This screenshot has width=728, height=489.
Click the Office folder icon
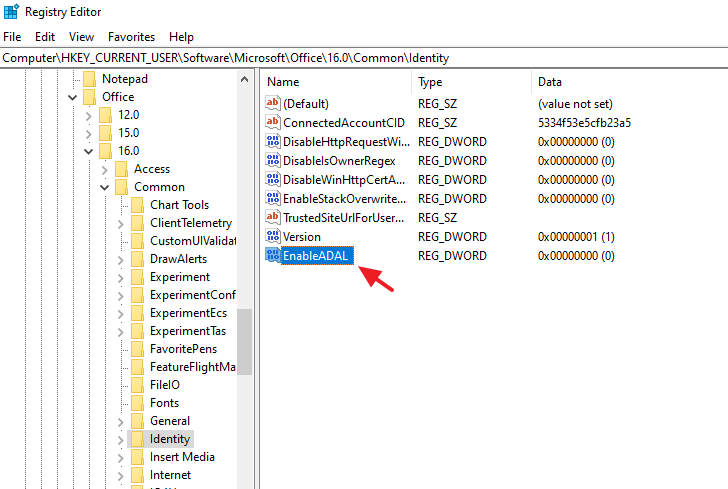click(89, 97)
